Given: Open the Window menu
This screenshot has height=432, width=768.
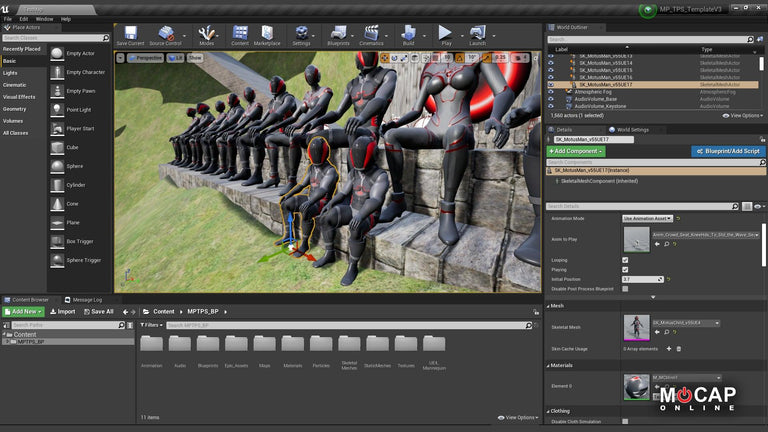Looking at the screenshot, I should tap(44, 19).
